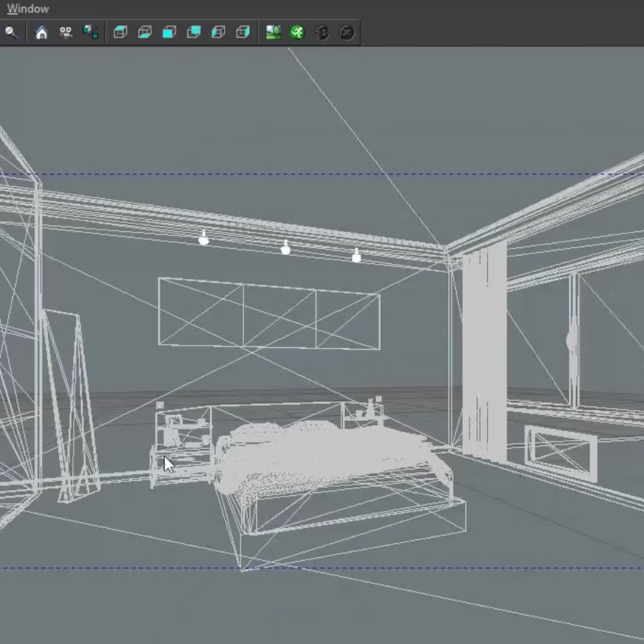Open the Window menu
Image resolution: width=644 pixels, height=644 pixels.
(28, 9)
